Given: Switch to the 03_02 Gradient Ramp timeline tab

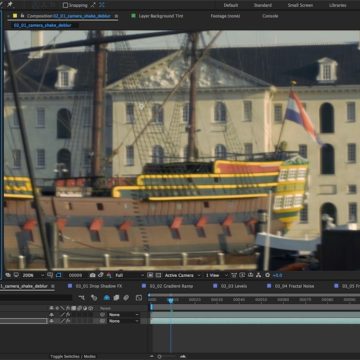Looking at the screenshot, I should pyautogui.click(x=171, y=286).
